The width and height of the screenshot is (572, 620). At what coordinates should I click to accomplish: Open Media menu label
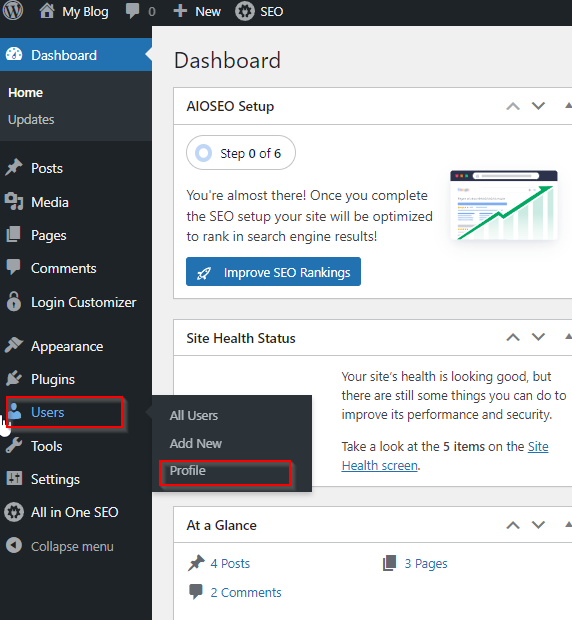point(50,202)
